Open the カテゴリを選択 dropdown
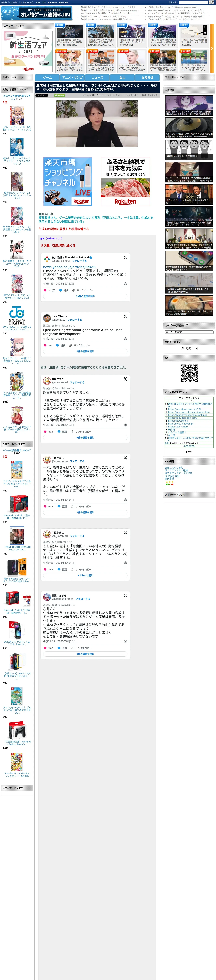The height and width of the screenshot is (980, 216). coord(189,332)
